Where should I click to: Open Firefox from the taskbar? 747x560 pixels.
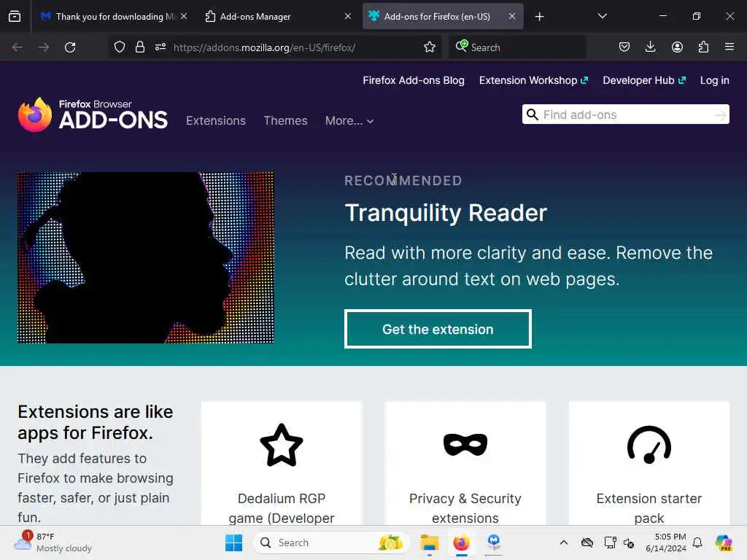click(x=461, y=542)
